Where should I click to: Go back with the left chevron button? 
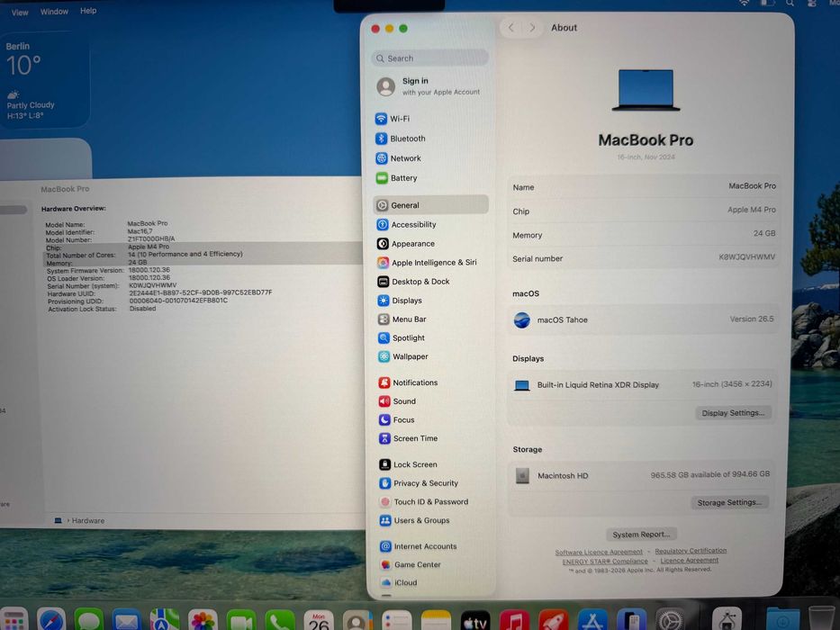(511, 28)
